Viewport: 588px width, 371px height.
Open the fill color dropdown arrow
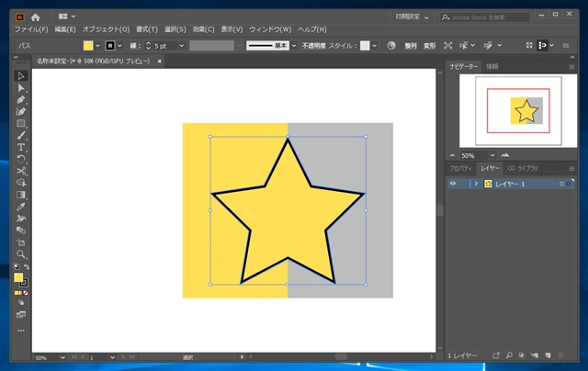(x=97, y=46)
